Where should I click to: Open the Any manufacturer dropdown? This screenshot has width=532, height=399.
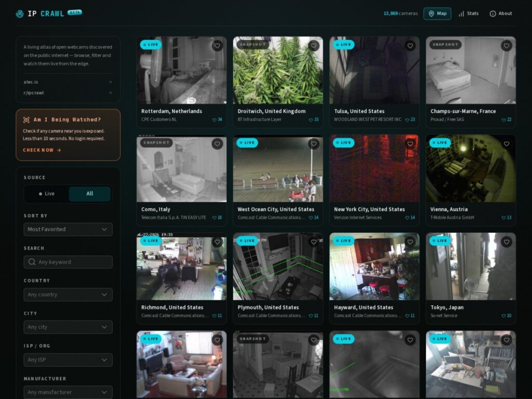point(68,392)
